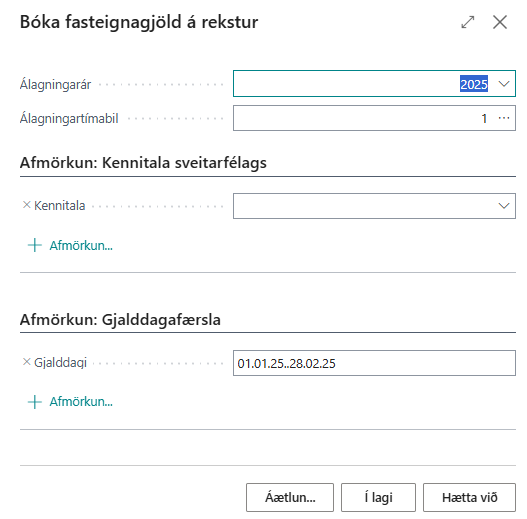The height and width of the screenshot is (519, 527).
Task: Click inside the empty Kennitala filter field
Action: click(365, 206)
